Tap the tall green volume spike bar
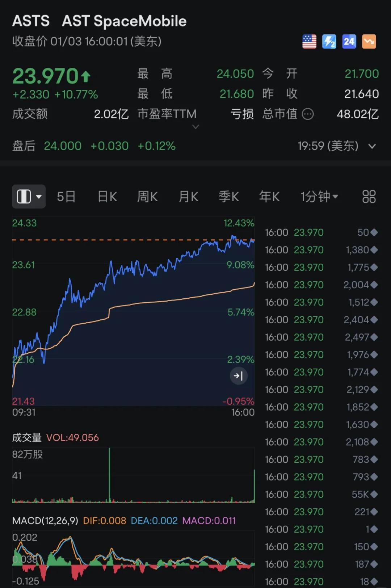 click(x=109, y=475)
